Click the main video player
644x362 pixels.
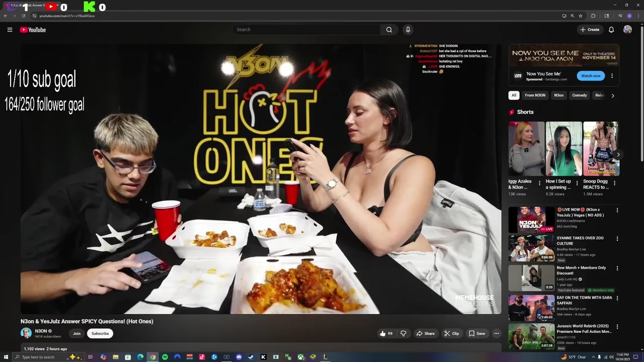261,178
